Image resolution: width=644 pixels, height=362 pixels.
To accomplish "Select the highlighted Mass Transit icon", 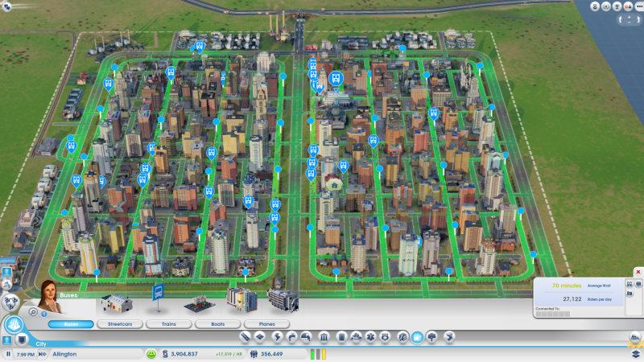I will pos(417,337).
